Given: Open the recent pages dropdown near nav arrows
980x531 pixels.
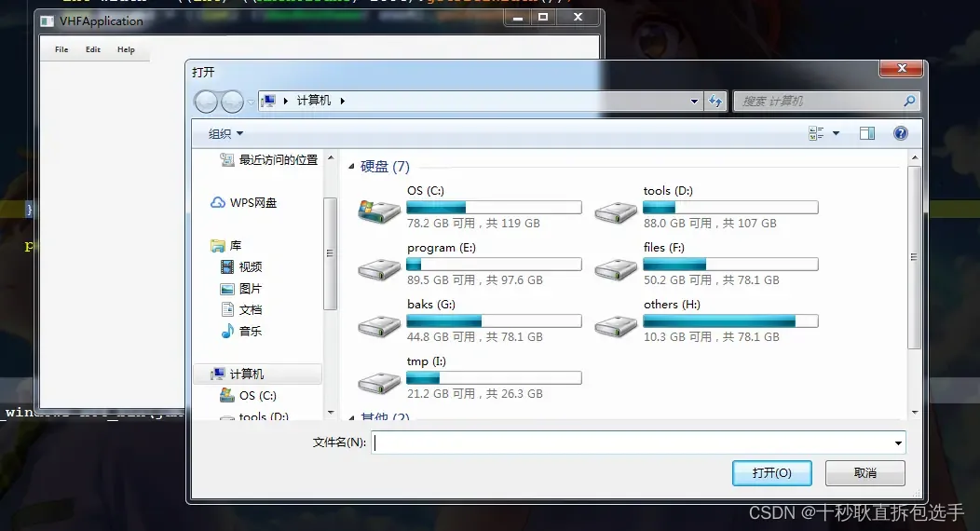Looking at the screenshot, I should pos(251,102).
